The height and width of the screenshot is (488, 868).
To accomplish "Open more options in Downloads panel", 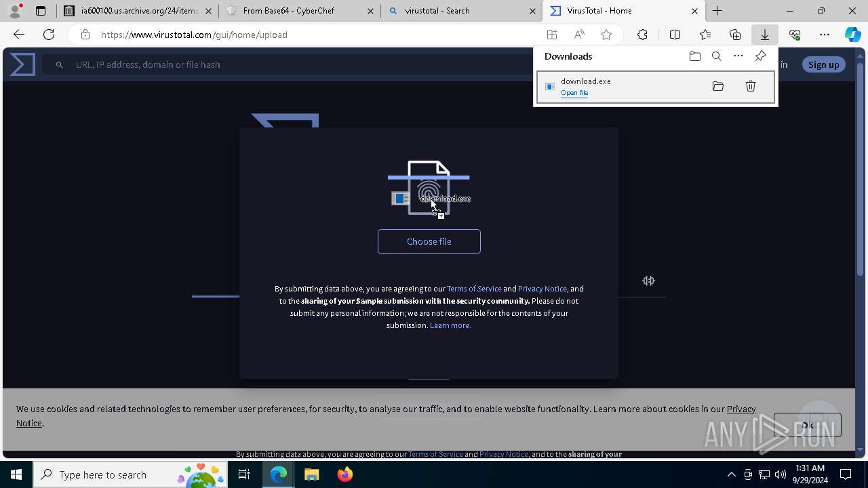I will pos(738,56).
